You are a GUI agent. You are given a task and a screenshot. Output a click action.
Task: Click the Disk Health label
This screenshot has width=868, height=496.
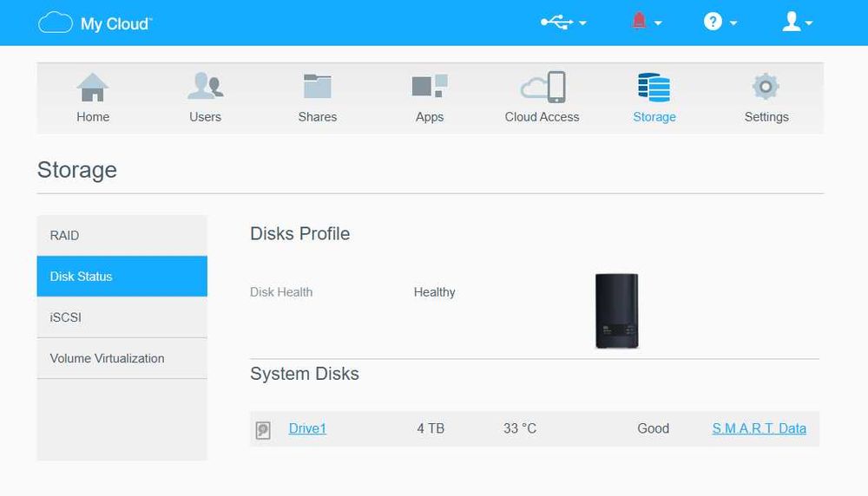pyautogui.click(x=281, y=292)
